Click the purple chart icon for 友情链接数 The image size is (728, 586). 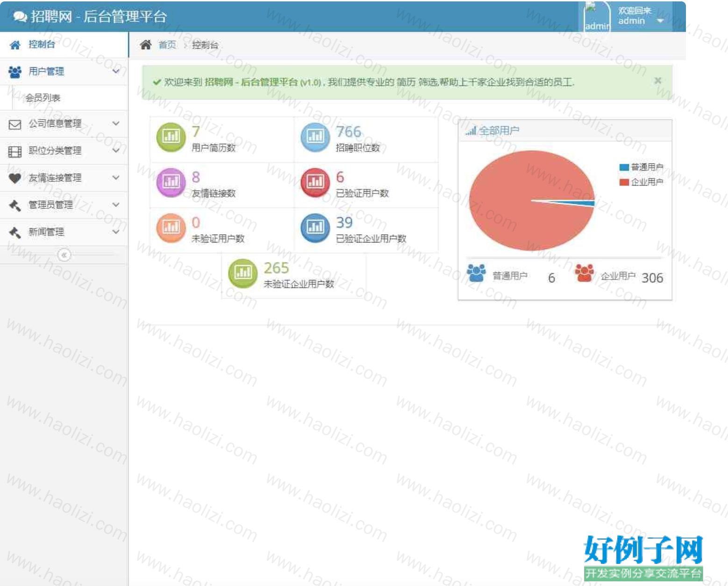(x=171, y=182)
